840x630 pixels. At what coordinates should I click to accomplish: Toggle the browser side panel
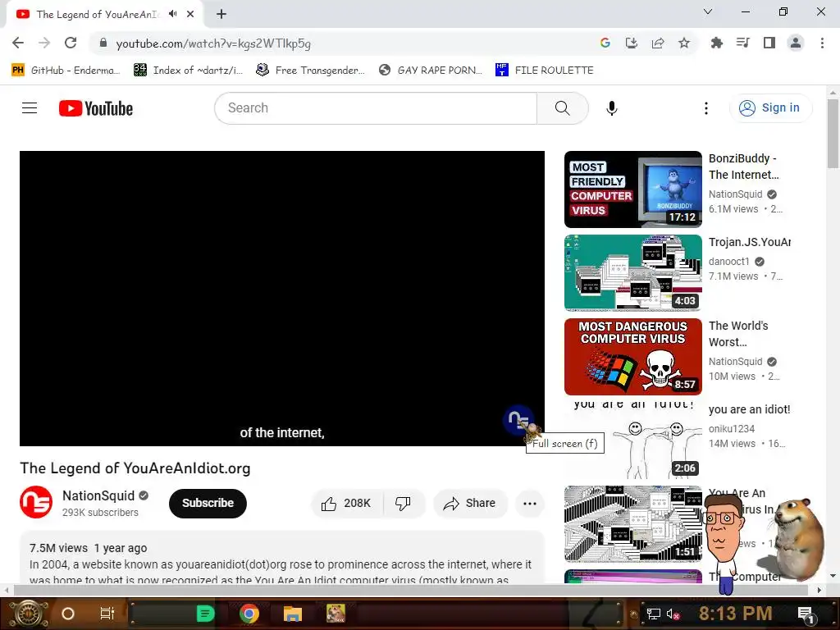769,43
